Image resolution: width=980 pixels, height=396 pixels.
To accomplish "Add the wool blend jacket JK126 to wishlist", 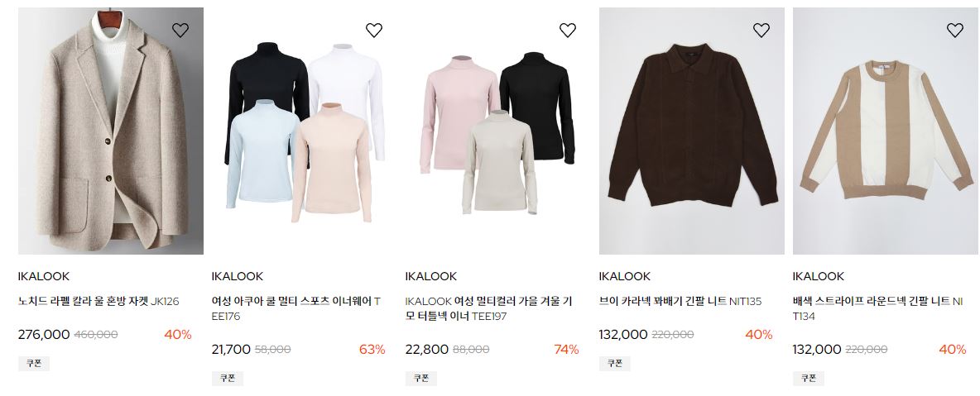I will (x=180, y=30).
